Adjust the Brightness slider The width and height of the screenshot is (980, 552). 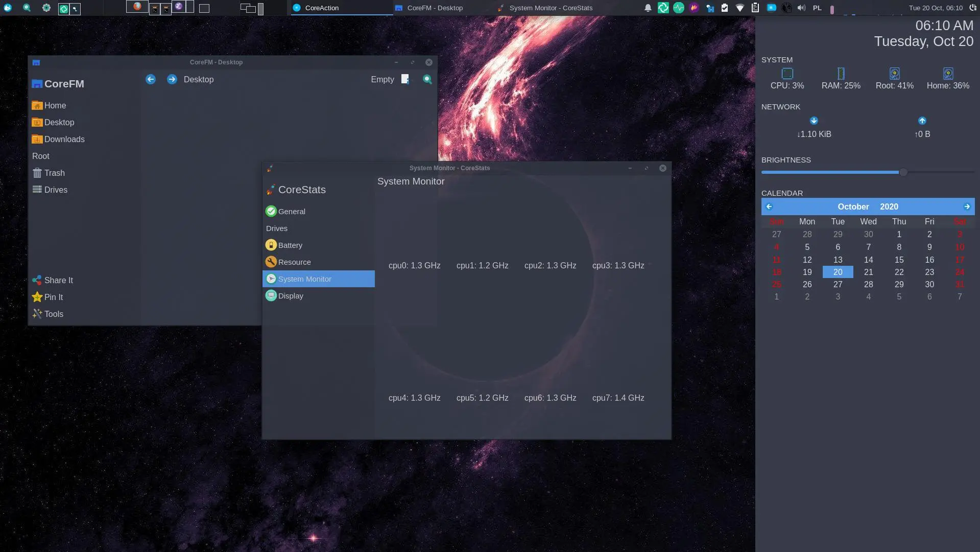click(x=902, y=172)
